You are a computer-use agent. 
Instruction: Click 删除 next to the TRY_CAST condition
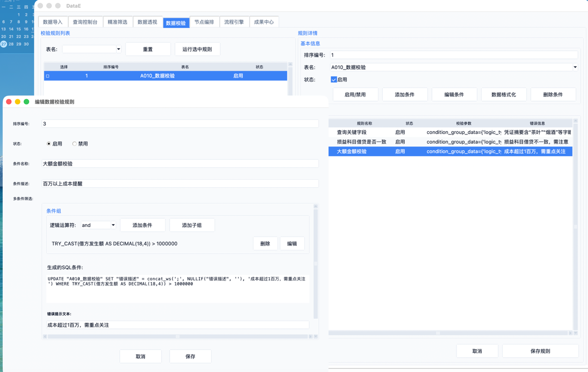(265, 244)
